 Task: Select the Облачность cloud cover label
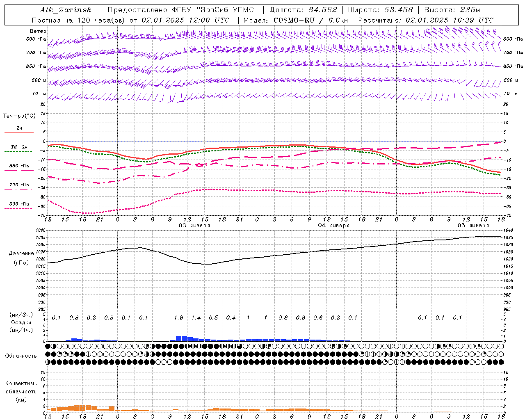click(21, 356)
